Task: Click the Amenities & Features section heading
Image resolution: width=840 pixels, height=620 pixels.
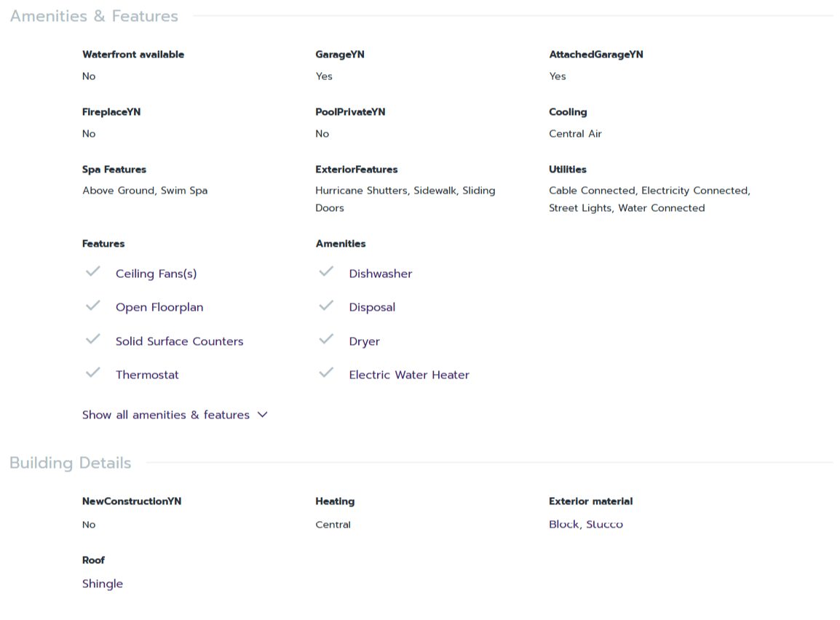Action: click(94, 16)
